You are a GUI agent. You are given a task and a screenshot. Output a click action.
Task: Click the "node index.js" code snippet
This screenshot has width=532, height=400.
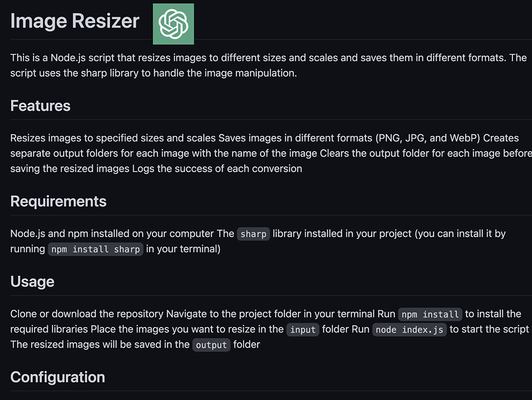(410, 330)
